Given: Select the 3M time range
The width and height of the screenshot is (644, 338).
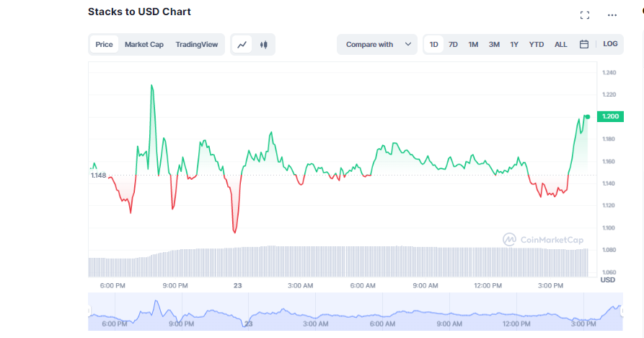Looking at the screenshot, I should [x=494, y=44].
